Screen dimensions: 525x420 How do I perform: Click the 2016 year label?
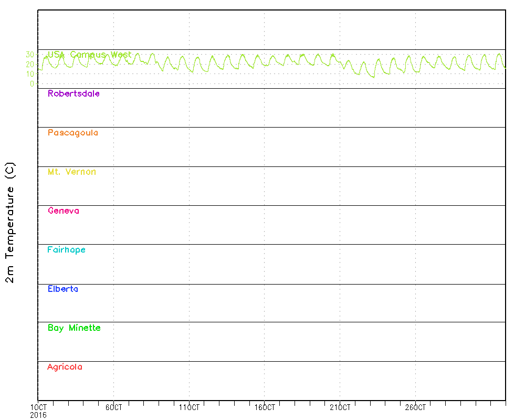(38, 415)
